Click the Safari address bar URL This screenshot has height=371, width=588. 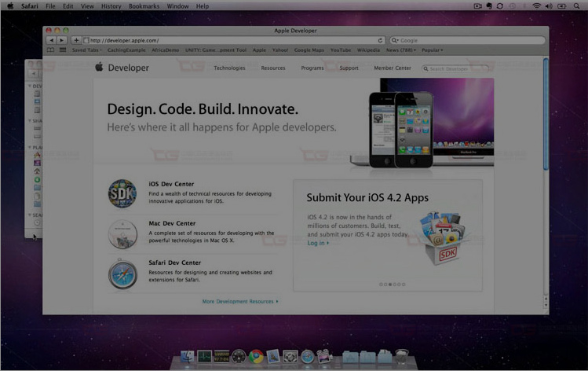pos(232,40)
